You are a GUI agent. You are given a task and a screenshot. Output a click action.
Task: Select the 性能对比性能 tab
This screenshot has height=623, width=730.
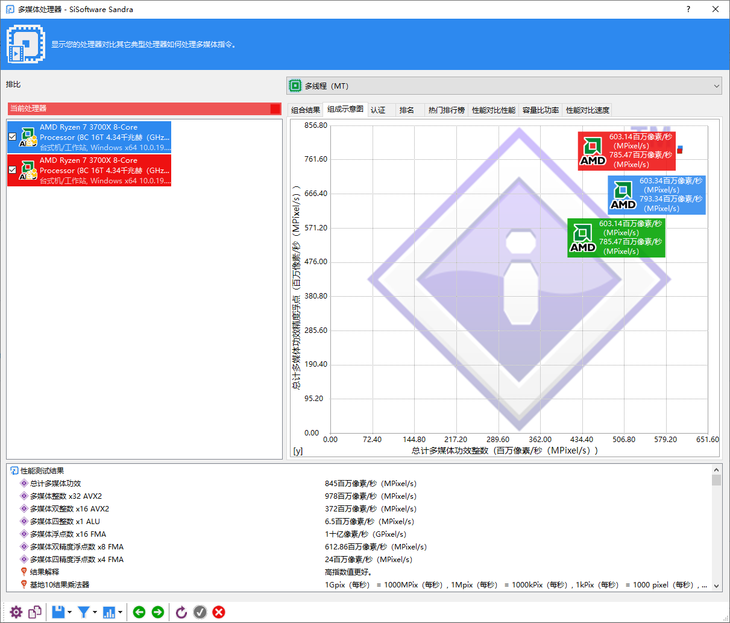click(x=493, y=110)
